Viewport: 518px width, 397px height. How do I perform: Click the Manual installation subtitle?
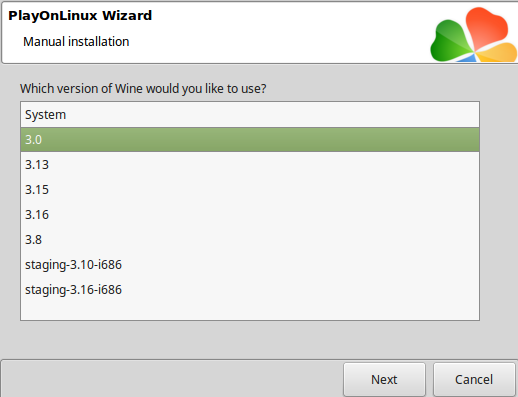tap(76, 42)
